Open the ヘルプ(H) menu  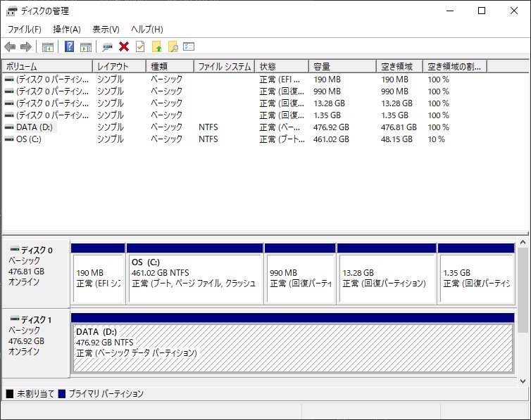coord(146,30)
